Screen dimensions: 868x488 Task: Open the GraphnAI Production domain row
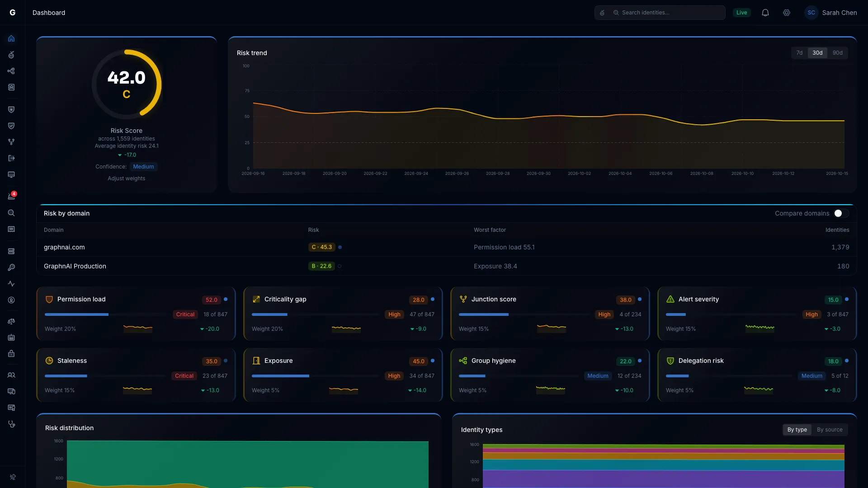click(x=446, y=266)
